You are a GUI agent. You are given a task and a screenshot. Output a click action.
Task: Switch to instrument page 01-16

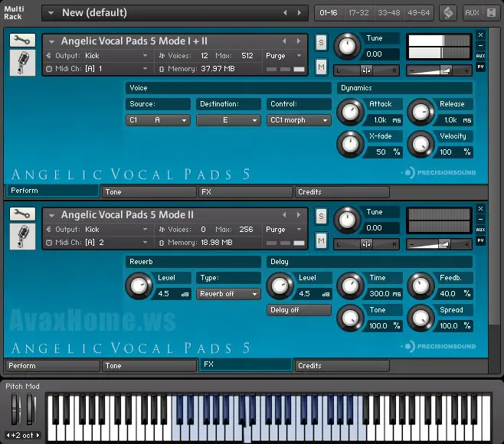[x=329, y=13]
